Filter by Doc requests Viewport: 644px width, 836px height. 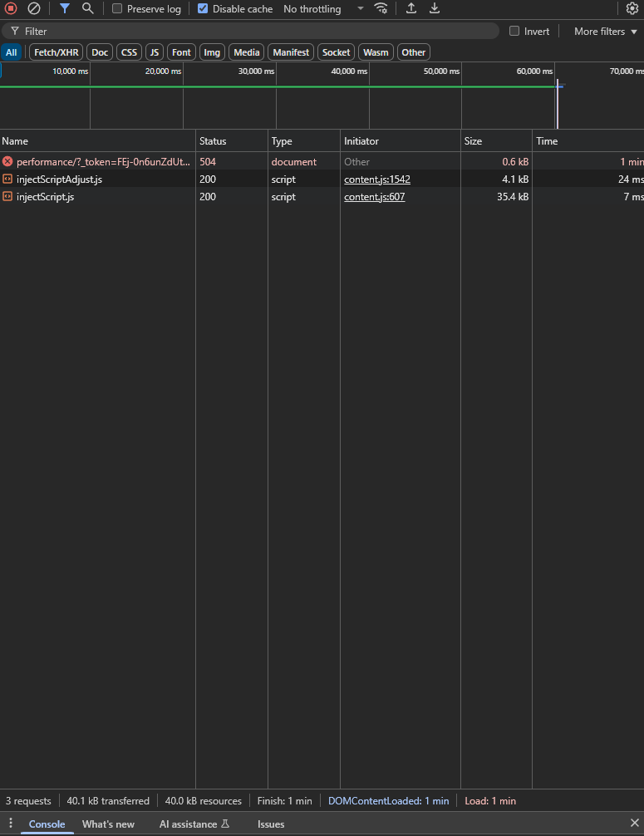pyautogui.click(x=100, y=52)
